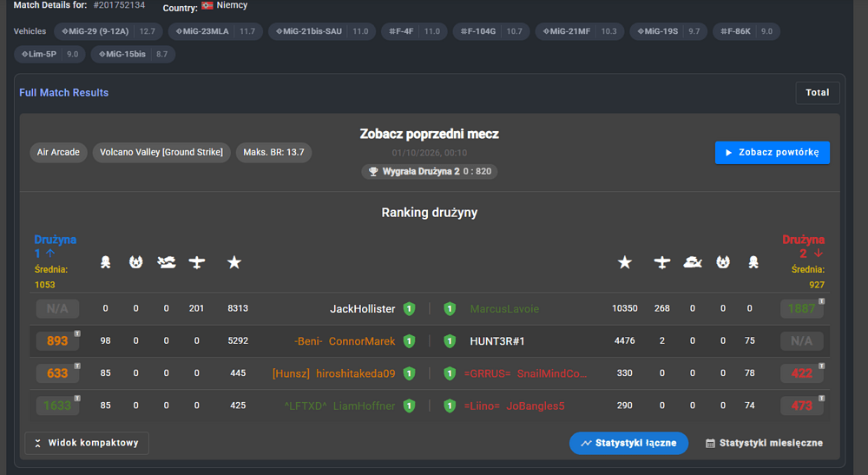Click the MiG-29 (9-12A) vehicle chip

[x=108, y=31]
